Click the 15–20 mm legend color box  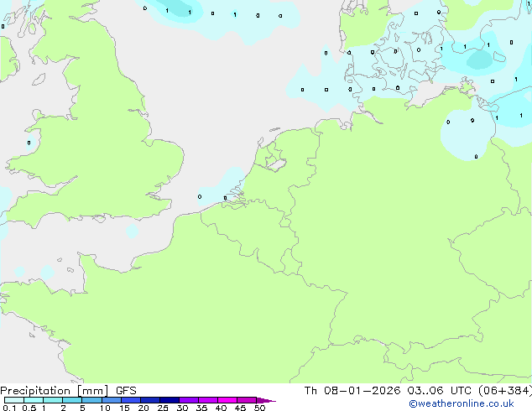pos(131,400)
